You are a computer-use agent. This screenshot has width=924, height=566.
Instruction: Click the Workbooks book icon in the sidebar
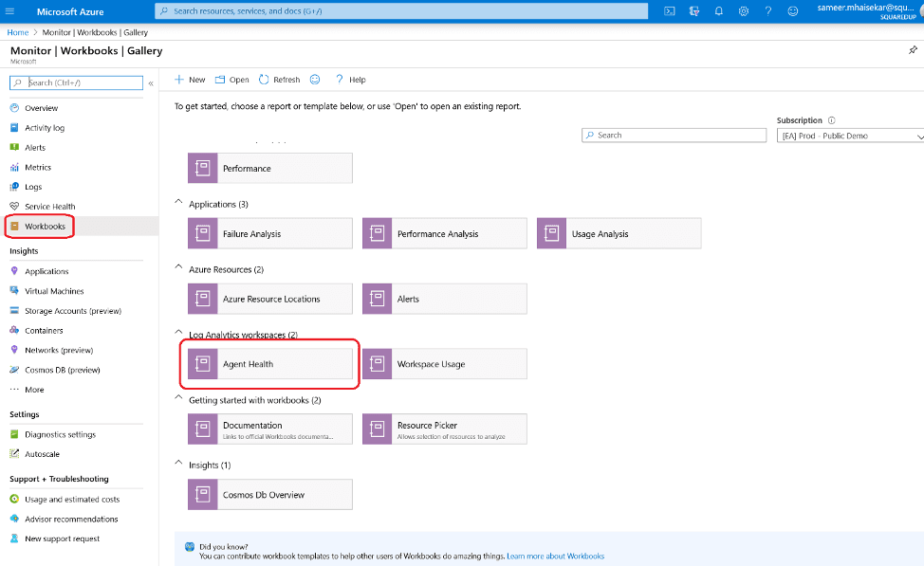point(15,227)
